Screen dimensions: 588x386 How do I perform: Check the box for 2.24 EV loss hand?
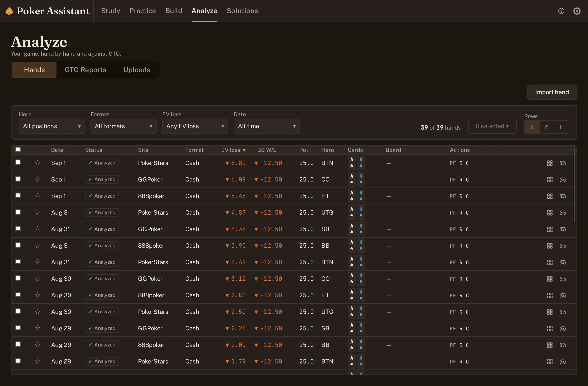tap(18, 328)
